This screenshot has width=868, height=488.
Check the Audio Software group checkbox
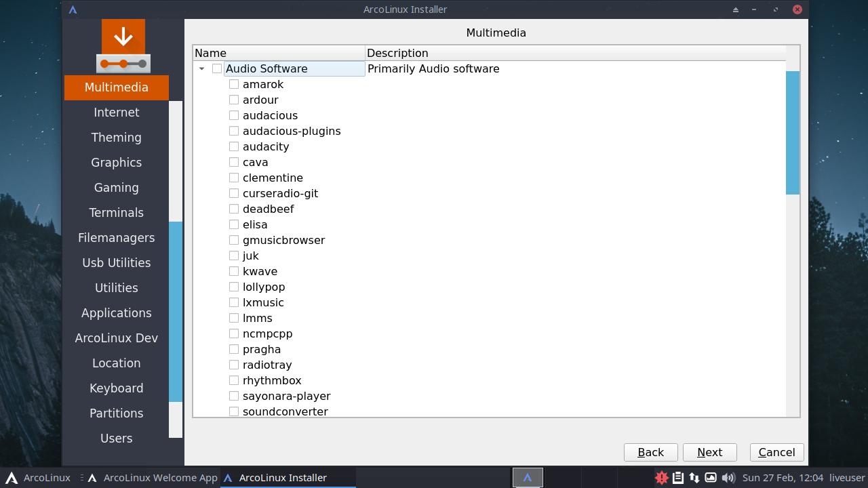[217, 68]
